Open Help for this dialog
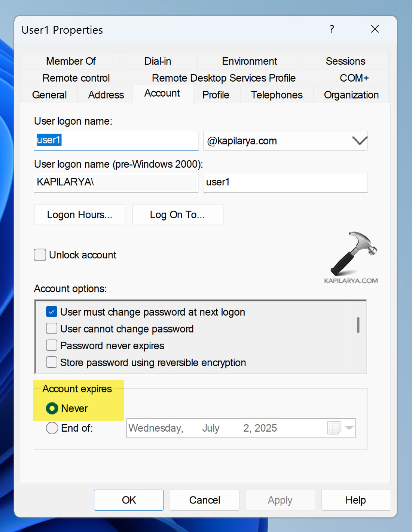412x532 pixels. click(356, 500)
